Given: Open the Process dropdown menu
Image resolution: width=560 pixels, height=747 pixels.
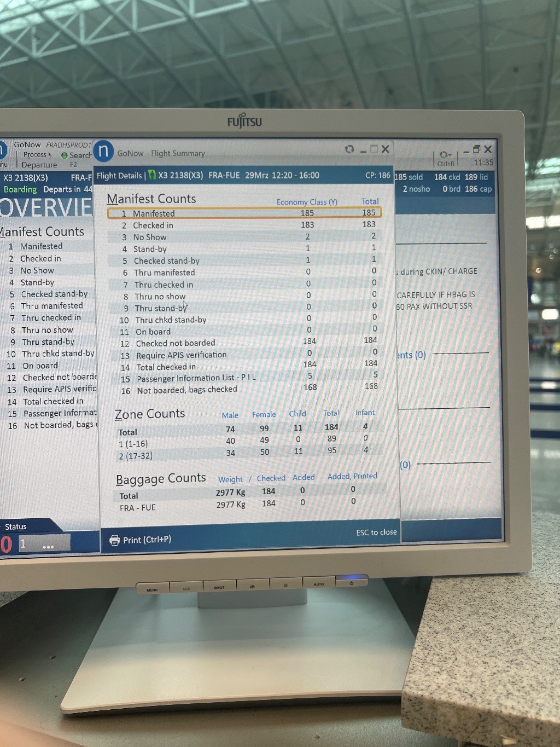Looking at the screenshot, I should (37, 155).
